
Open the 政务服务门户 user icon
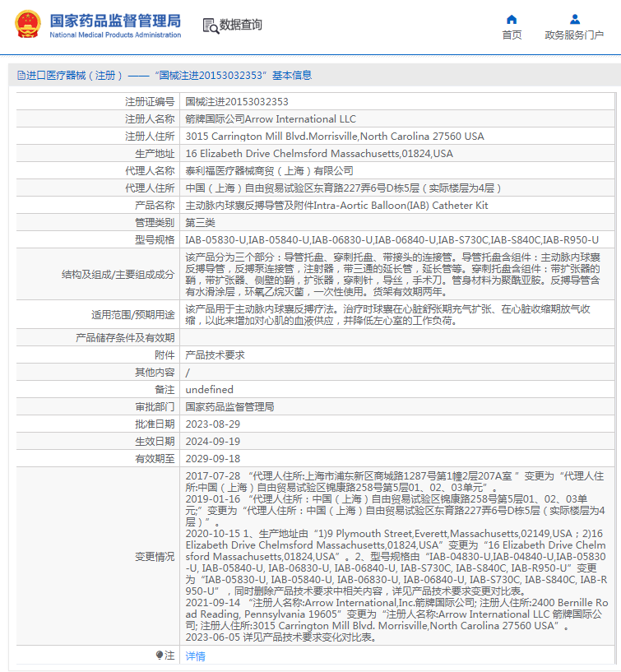pos(575,19)
